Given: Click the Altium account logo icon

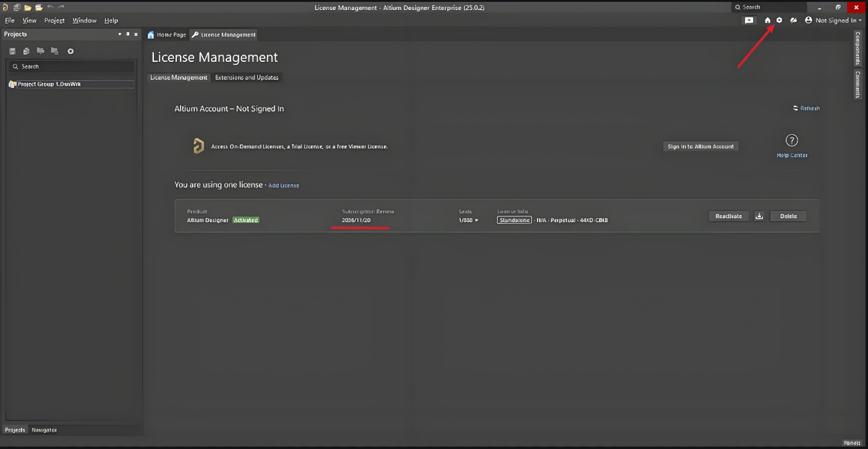Looking at the screenshot, I should point(198,146).
